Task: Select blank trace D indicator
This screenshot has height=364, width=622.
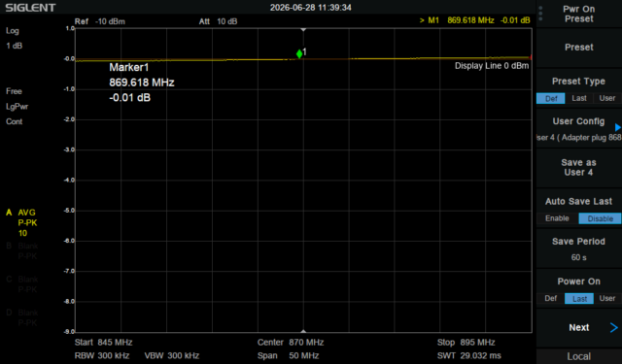Action: tap(21, 317)
